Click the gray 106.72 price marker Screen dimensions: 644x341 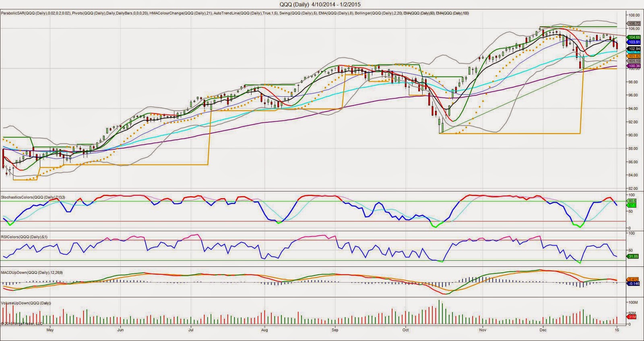(x=634, y=24)
